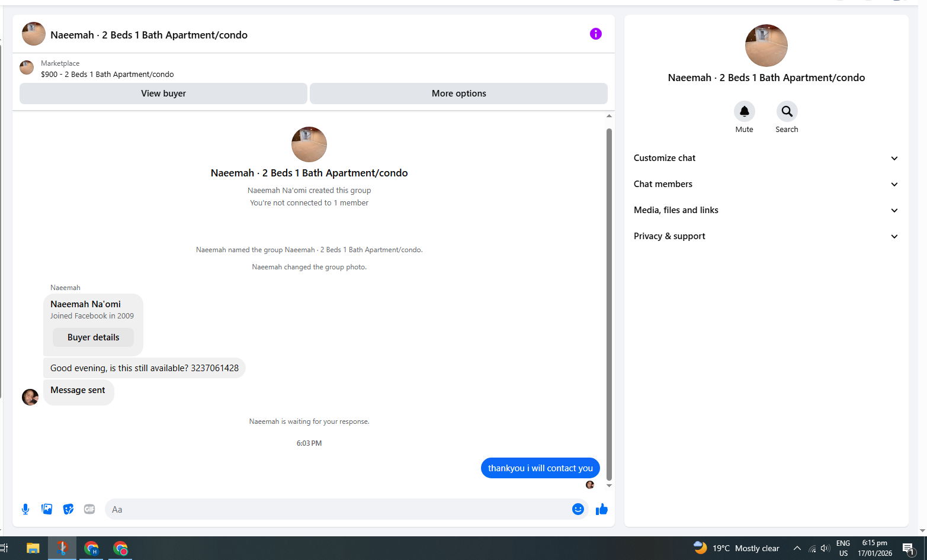Click the chat vertical scrollbar thumb
Viewport: 927px width, 560px height.
coord(609,304)
